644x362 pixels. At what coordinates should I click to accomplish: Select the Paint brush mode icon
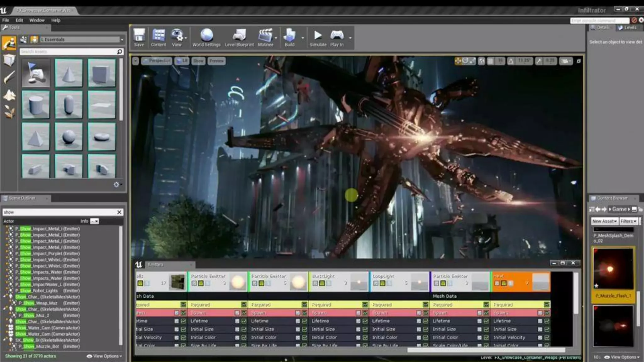[x=9, y=77]
